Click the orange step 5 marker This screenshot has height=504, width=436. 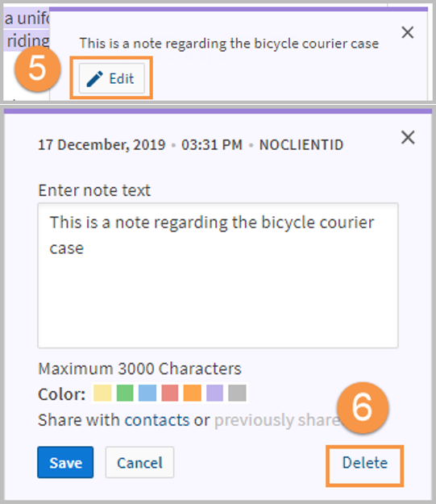[38, 69]
